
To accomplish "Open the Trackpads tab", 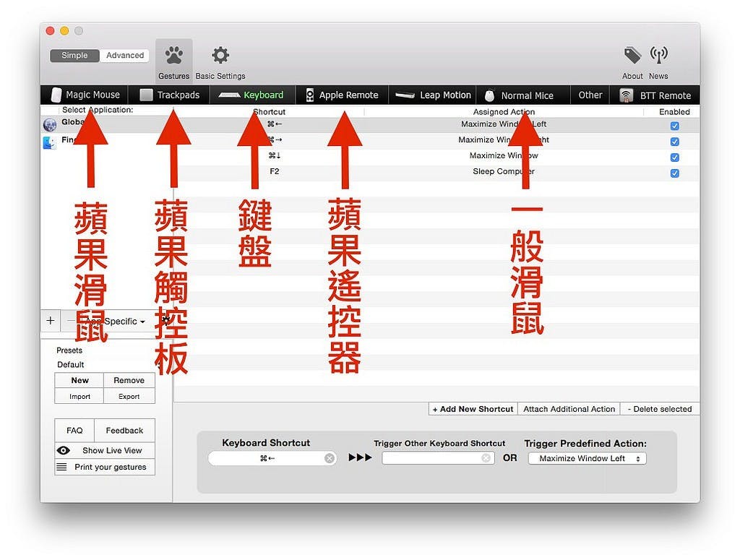I will click(x=170, y=95).
